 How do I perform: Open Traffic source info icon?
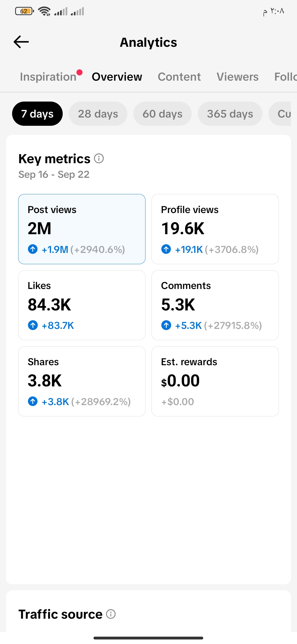[x=111, y=614]
